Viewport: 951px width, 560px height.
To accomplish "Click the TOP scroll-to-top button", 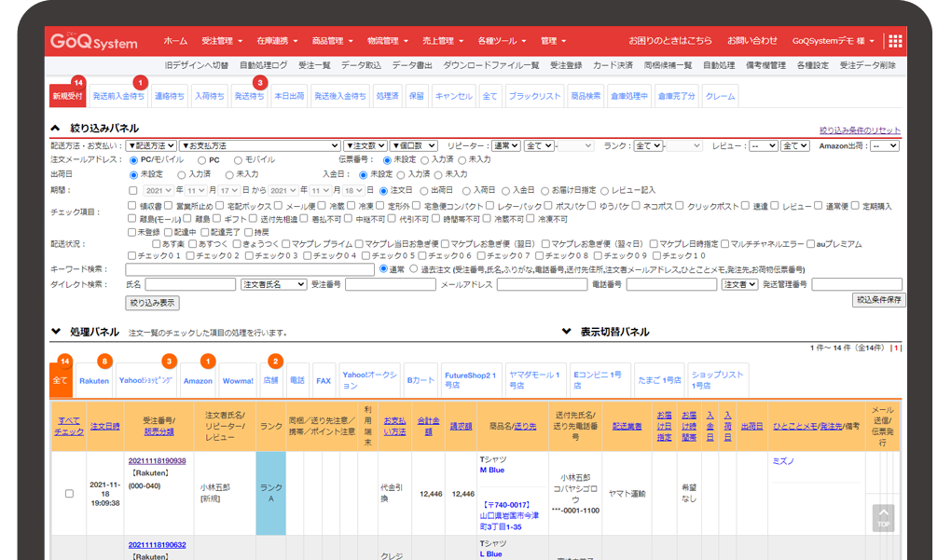I will pos(883,519).
